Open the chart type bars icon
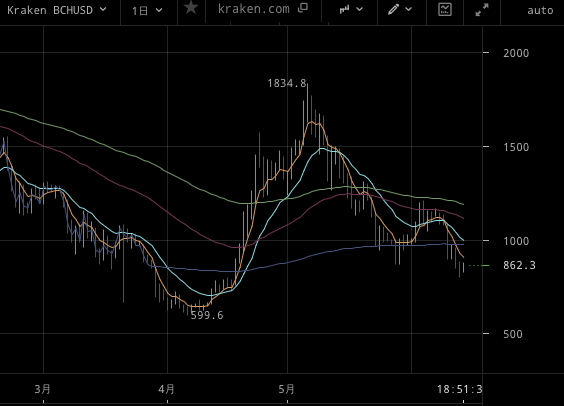This screenshot has height=406, width=564. (345, 10)
